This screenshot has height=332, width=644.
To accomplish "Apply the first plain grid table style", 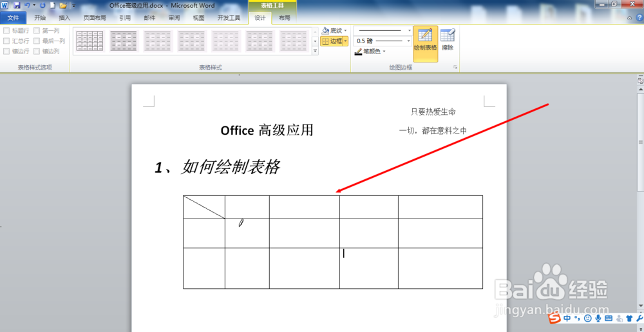I will click(x=90, y=41).
